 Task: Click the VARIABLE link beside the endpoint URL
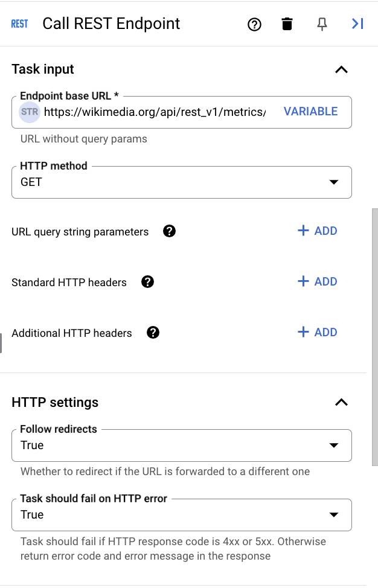click(x=310, y=112)
